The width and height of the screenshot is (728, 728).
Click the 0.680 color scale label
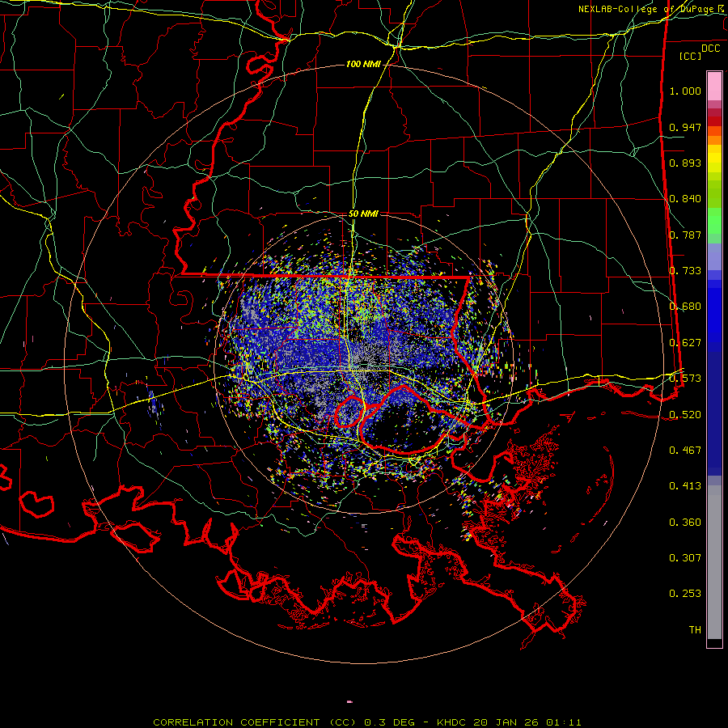pos(685,307)
